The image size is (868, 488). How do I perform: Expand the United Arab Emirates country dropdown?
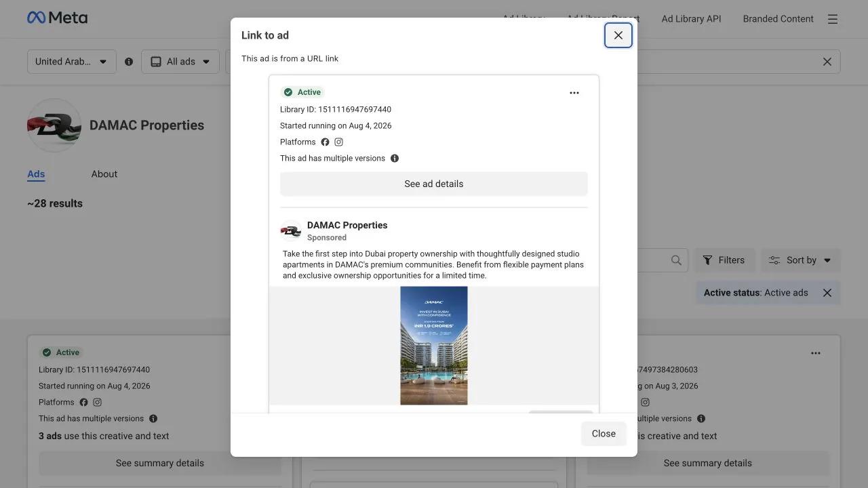(x=72, y=62)
